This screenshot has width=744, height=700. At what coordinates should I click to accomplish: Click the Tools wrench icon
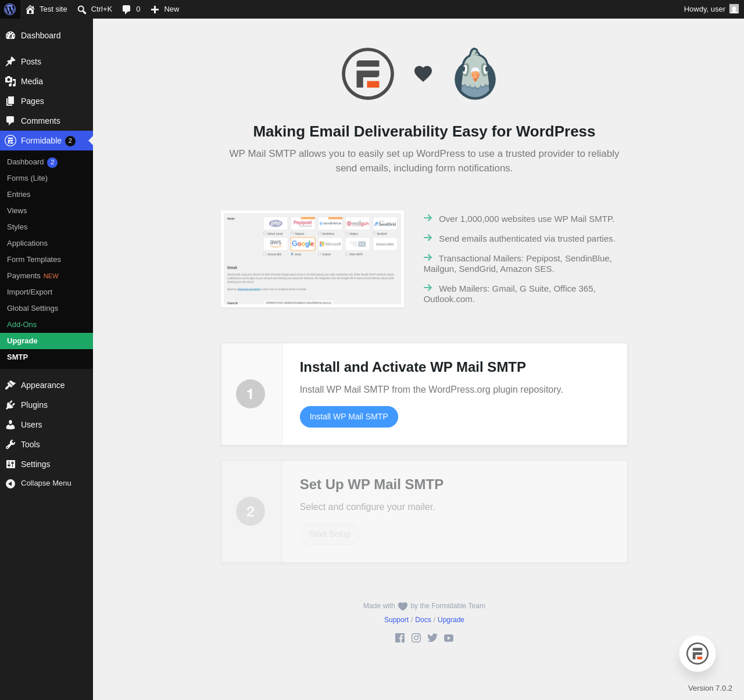(x=10, y=444)
